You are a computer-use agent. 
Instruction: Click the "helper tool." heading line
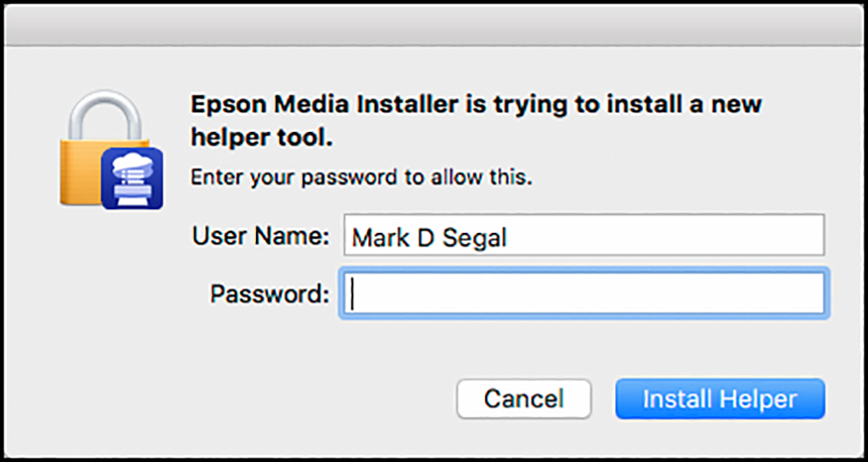tap(262, 139)
